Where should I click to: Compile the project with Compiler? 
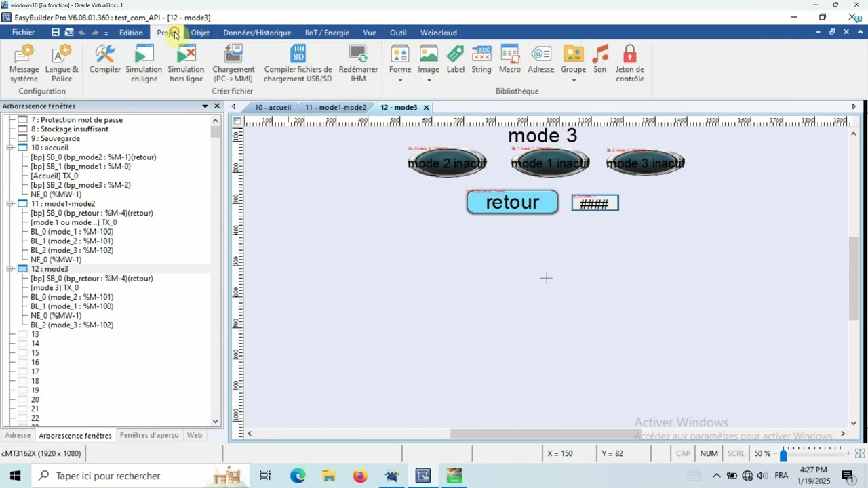point(105,60)
